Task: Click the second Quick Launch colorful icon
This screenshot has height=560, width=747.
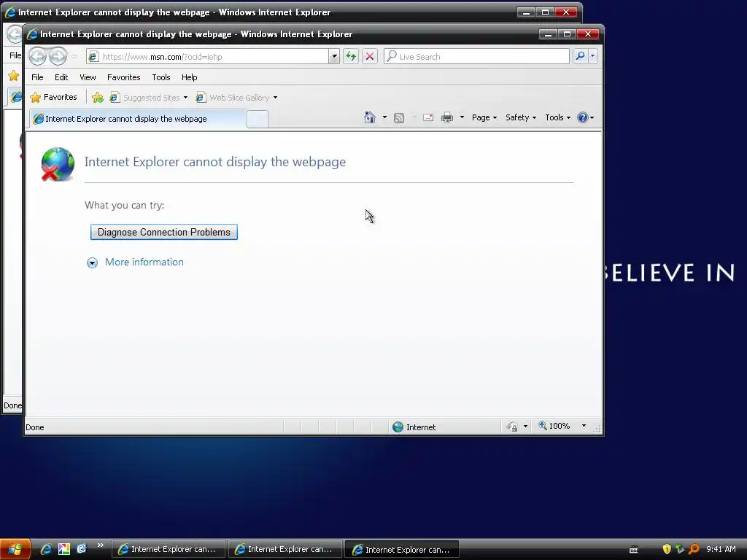Action: tap(64, 549)
